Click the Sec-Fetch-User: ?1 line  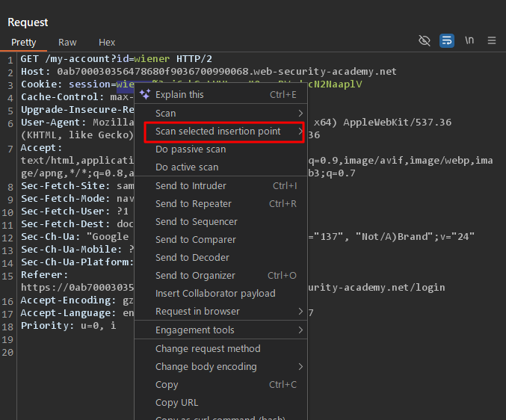(75, 211)
